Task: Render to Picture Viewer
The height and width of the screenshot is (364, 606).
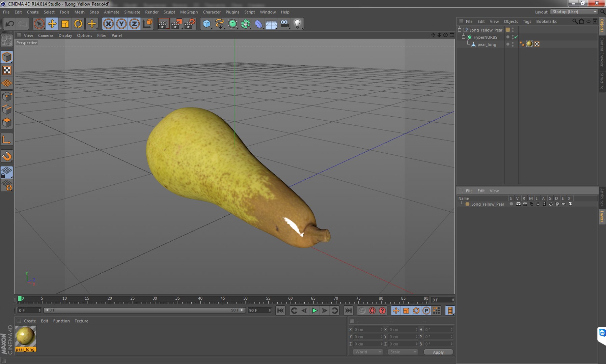Action: pos(176,24)
